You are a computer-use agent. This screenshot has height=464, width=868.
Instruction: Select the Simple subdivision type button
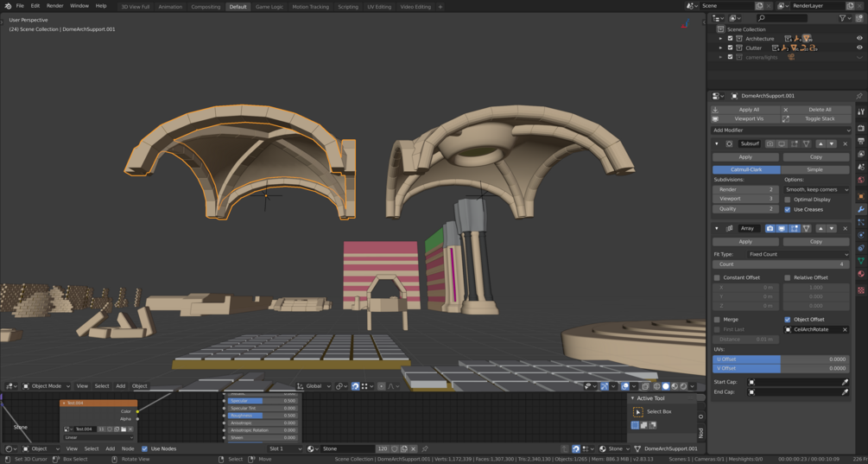pyautogui.click(x=815, y=169)
